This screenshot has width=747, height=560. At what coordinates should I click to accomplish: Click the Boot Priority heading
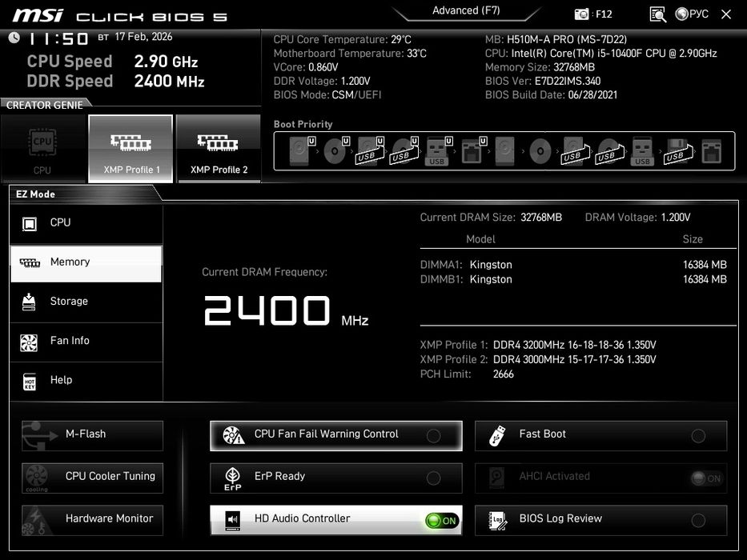(x=303, y=124)
